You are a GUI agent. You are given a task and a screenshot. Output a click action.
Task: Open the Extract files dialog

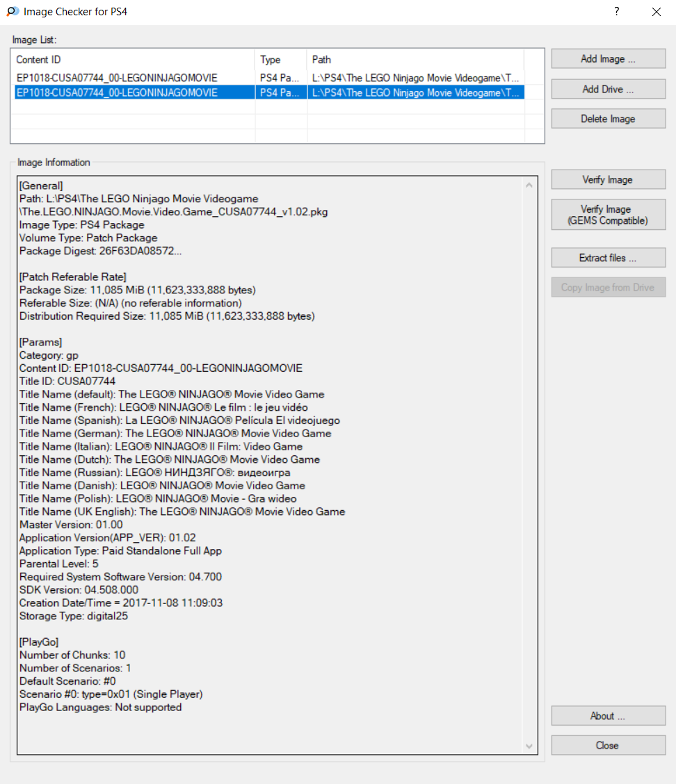(608, 258)
